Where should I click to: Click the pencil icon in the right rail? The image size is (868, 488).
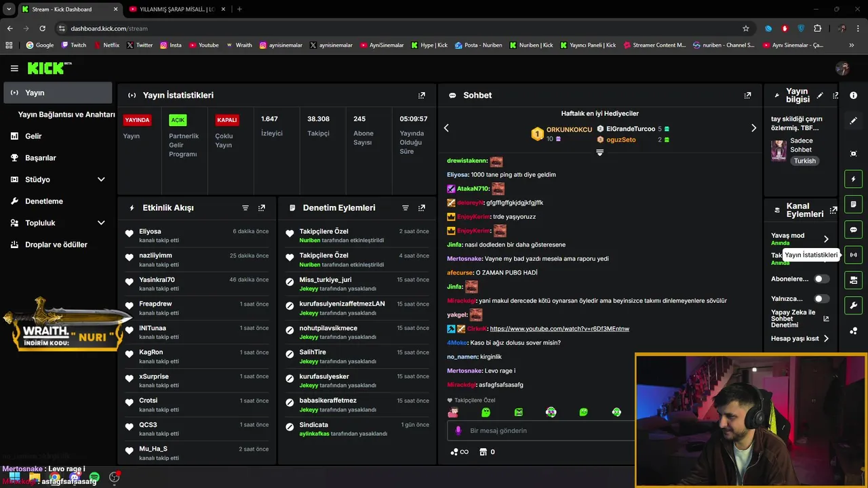[854, 121]
